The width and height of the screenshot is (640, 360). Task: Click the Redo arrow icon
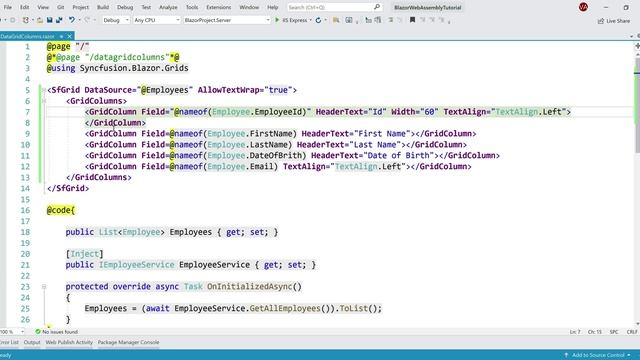pos(87,20)
